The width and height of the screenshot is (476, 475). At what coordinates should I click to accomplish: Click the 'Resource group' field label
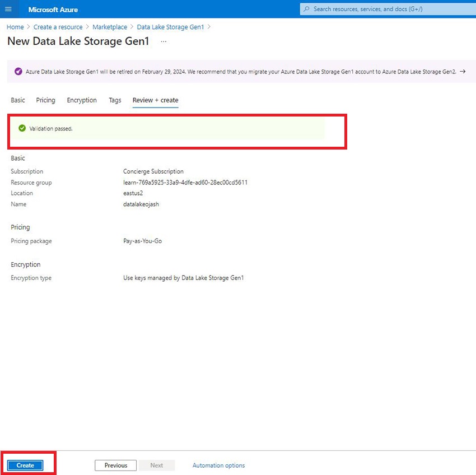[31, 183]
